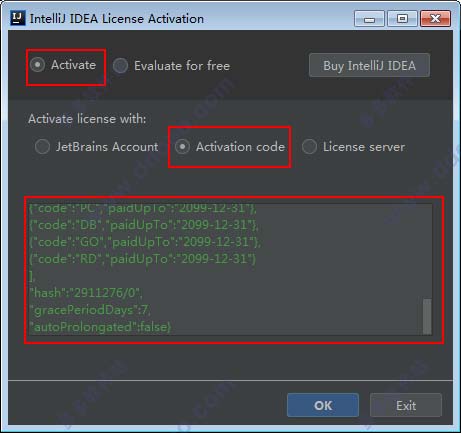Click the IntelliJ IDEA logo icon in title bar
This screenshot has height=433, width=461.
coord(18,18)
